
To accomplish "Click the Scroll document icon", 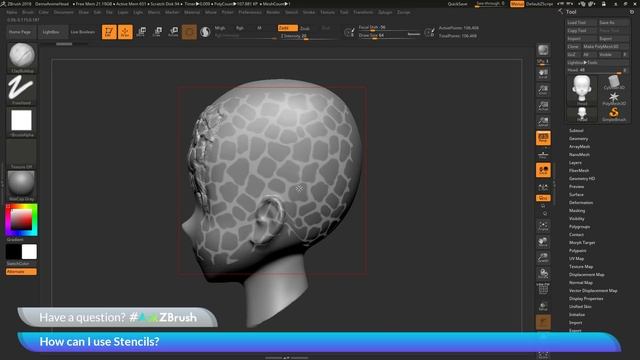I will pos(543,73).
